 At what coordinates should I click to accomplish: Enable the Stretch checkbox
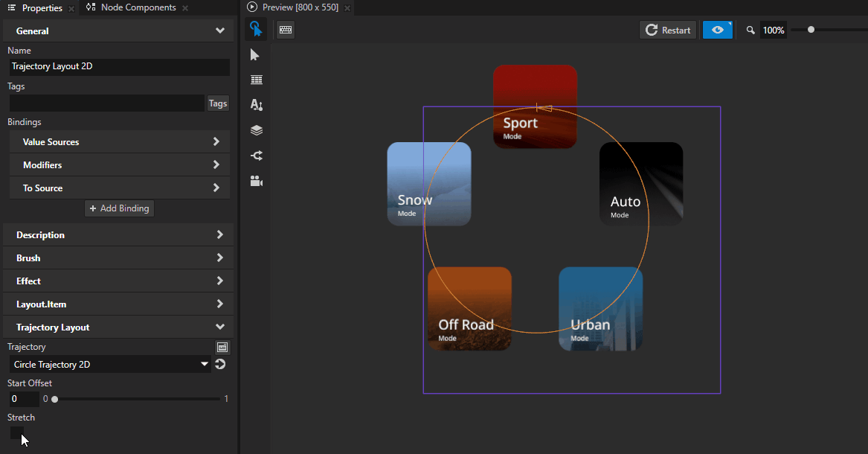coord(18,432)
